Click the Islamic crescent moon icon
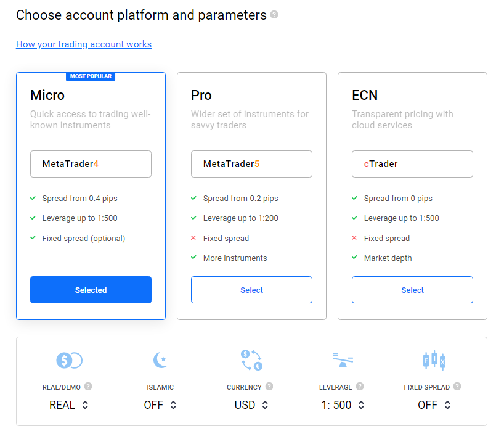Screen dimensions: 504x439 pyautogui.click(x=160, y=360)
